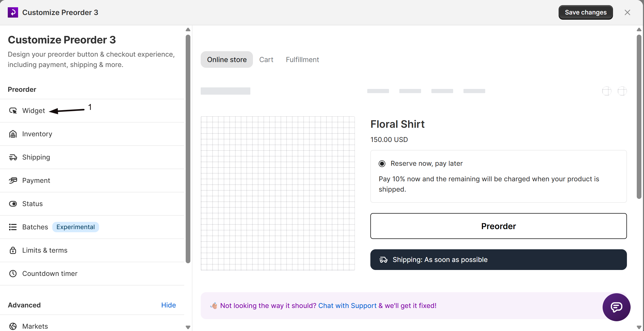Click preview pane scrollbar down arrow

639,327
